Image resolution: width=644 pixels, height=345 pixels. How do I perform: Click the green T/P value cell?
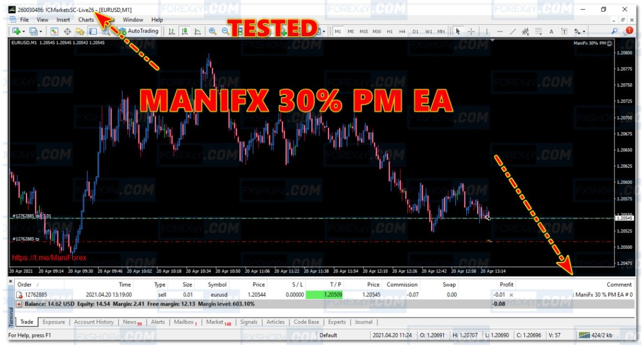click(324, 294)
